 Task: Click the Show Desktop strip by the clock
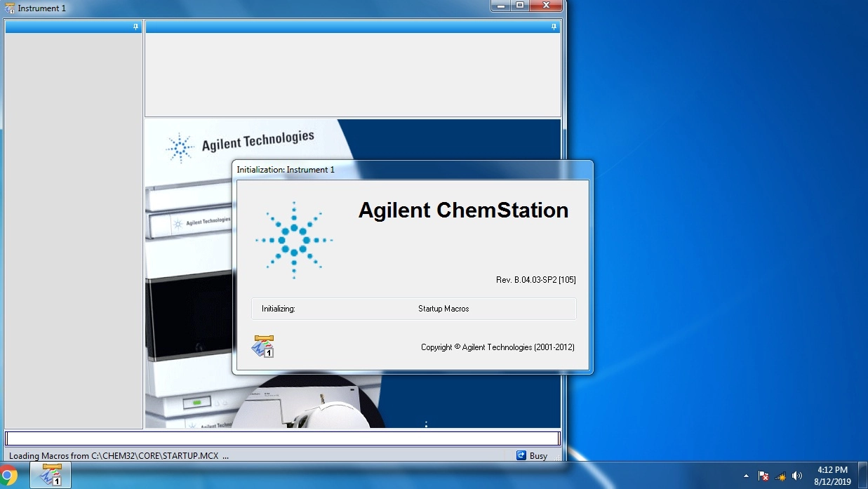pos(863,476)
